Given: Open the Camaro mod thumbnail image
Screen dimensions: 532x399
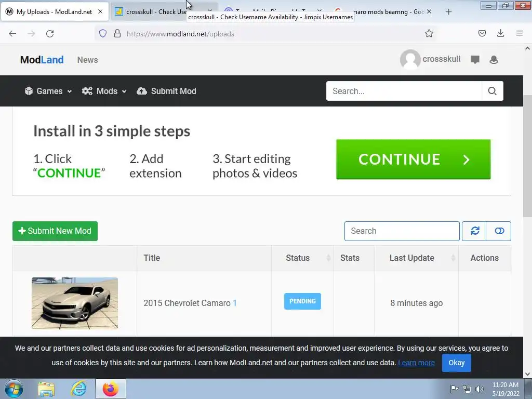Looking at the screenshot, I should pyautogui.click(x=75, y=303).
